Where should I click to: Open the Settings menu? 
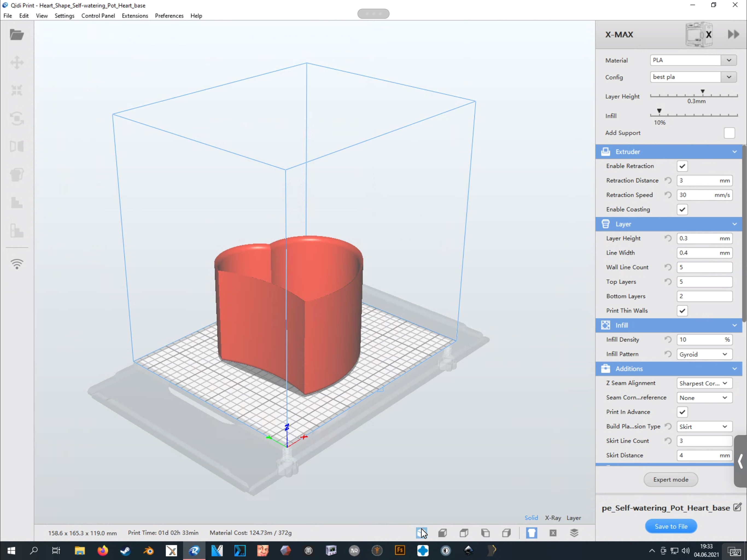[x=64, y=16]
